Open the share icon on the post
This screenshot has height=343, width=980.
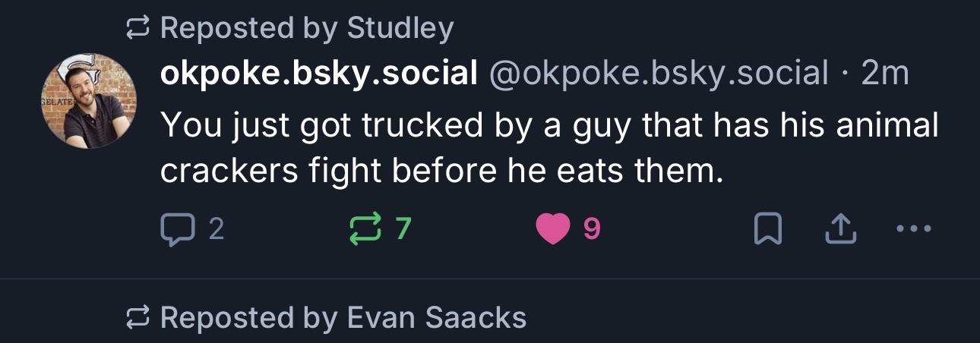[x=841, y=229]
